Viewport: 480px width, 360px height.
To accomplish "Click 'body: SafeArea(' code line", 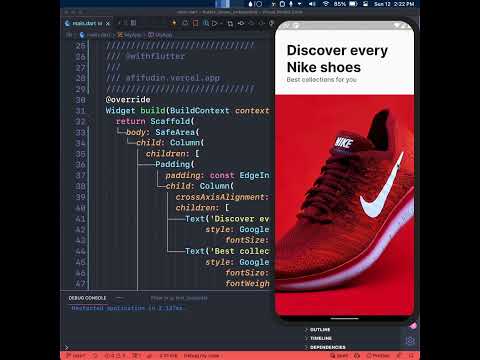I will tap(163, 132).
